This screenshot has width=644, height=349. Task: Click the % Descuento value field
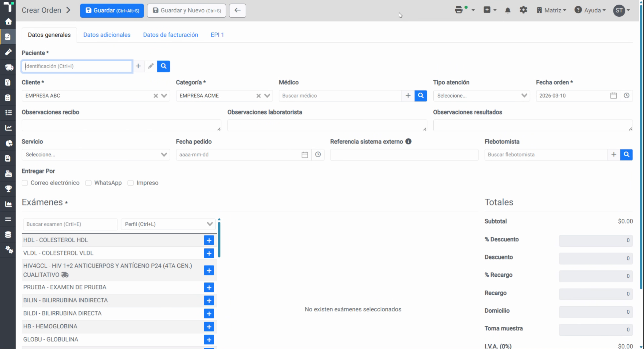coord(596,240)
